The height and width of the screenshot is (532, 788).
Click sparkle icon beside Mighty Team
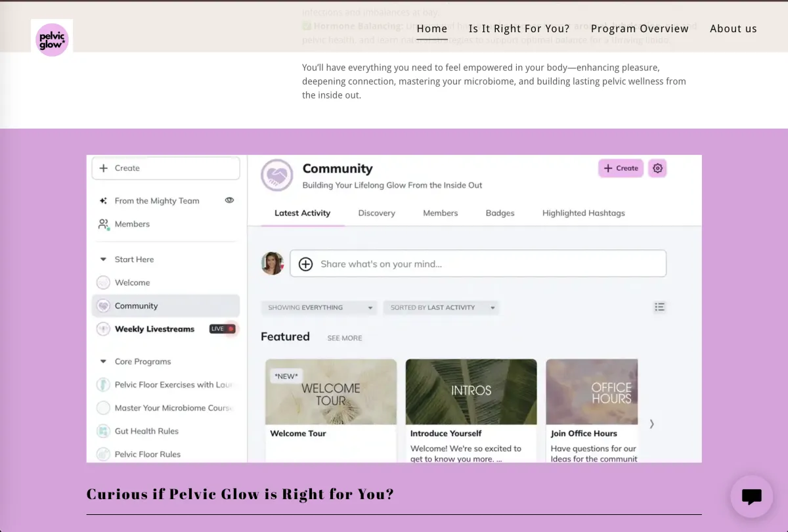(103, 201)
